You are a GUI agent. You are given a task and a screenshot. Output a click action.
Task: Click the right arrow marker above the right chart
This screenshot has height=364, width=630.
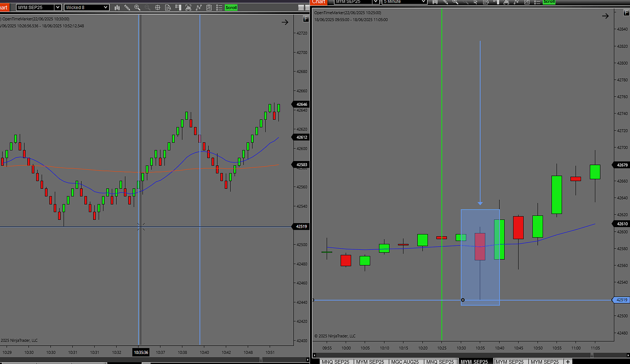coord(605,16)
